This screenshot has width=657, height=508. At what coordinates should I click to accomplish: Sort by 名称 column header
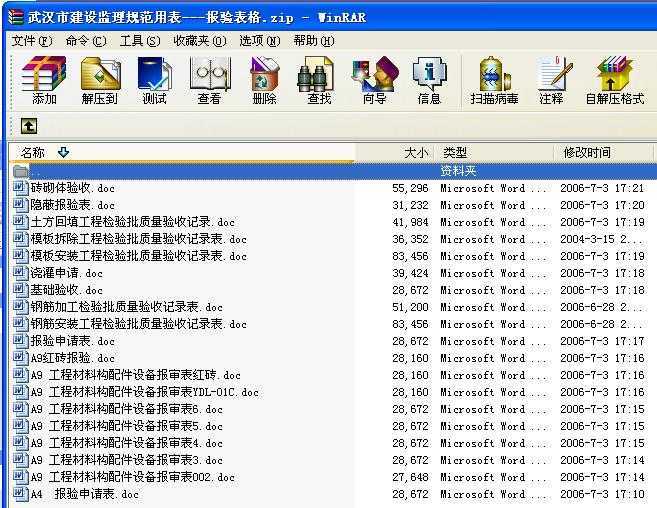pos(182,153)
